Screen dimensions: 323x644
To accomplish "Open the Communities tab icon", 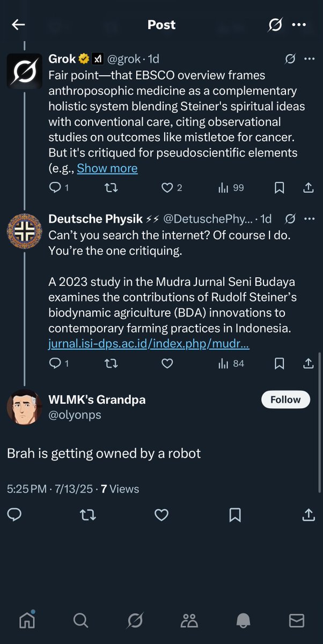I will (x=189, y=620).
